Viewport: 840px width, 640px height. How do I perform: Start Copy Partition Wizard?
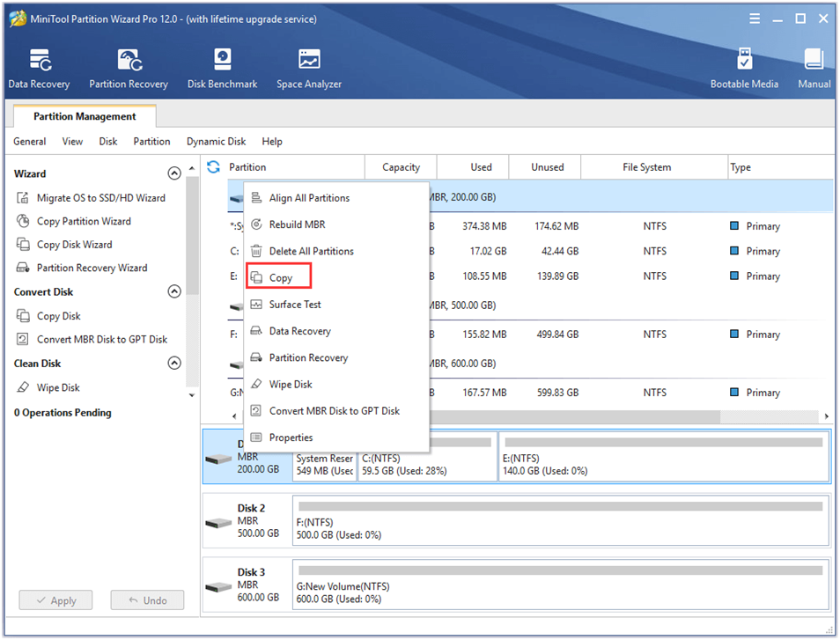[x=73, y=221]
